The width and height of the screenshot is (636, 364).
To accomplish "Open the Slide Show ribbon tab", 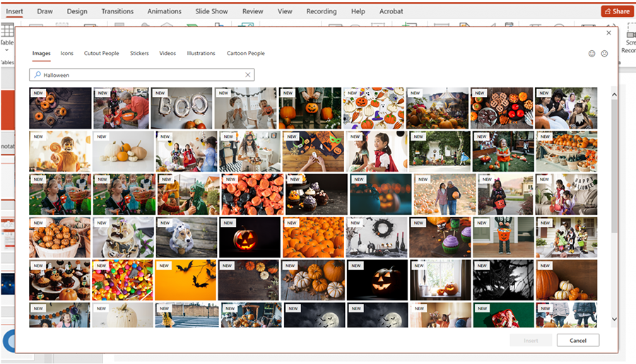I will click(211, 11).
